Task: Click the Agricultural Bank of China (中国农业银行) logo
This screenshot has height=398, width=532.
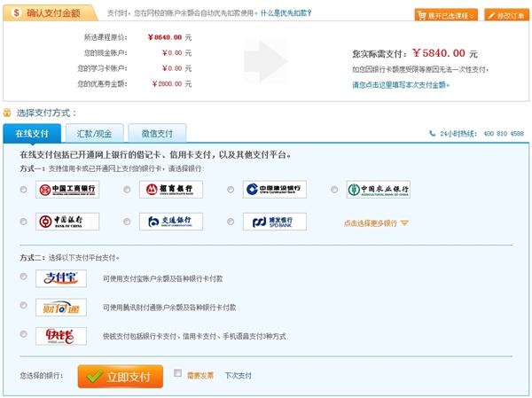Action: click(x=379, y=190)
